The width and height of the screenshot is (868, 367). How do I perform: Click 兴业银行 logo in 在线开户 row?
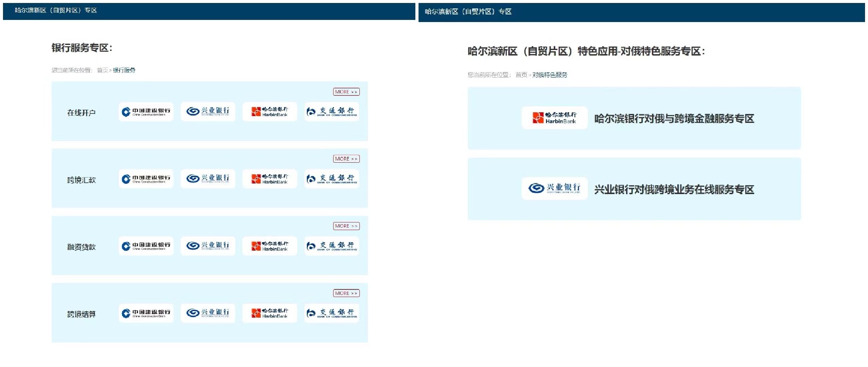point(208,112)
